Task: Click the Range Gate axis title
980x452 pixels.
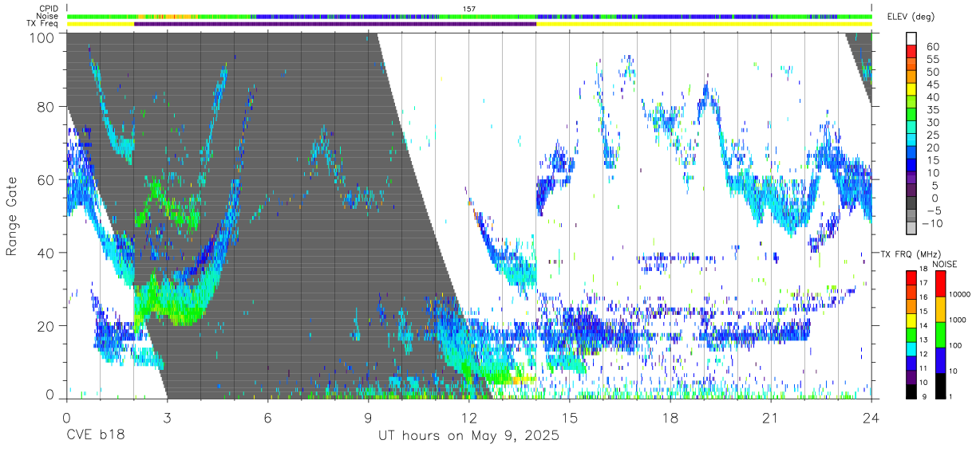Action: (x=12, y=217)
